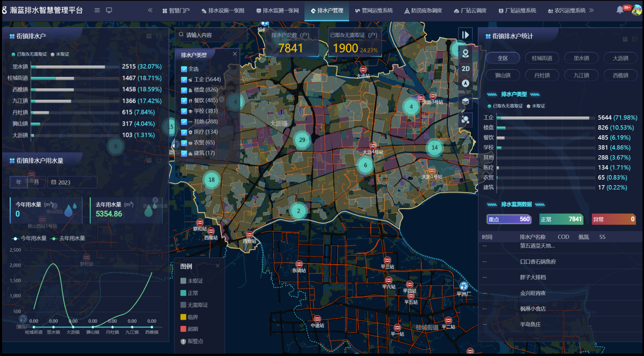Close the 图例 legend panel

point(218,266)
